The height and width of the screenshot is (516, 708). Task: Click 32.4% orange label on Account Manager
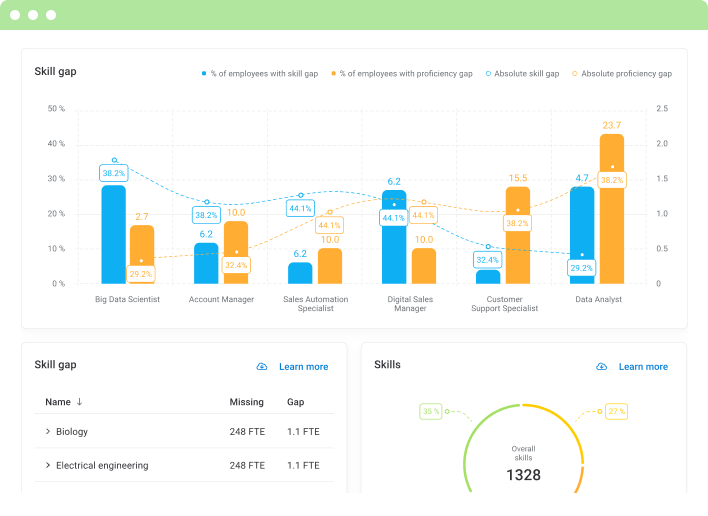tap(236, 265)
